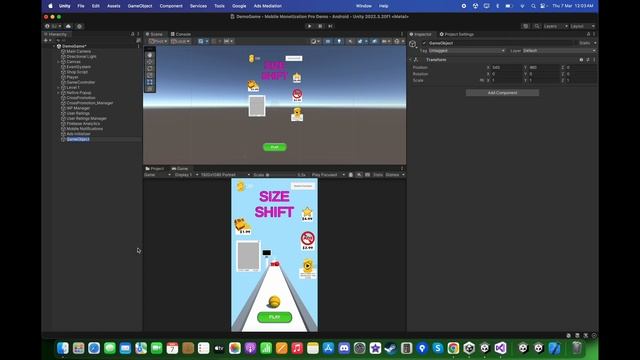
Task: Switch to the Game tab
Action: tap(180, 169)
